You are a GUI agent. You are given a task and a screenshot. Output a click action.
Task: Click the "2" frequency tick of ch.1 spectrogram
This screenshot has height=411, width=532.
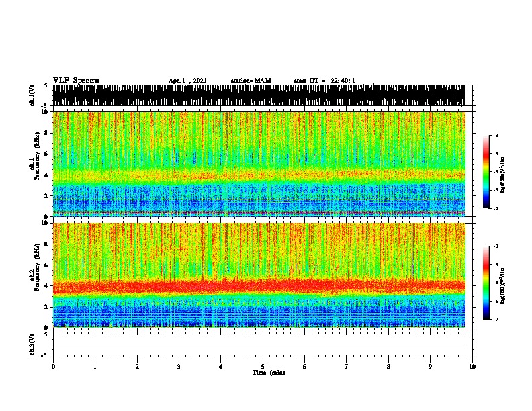point(48,195)
